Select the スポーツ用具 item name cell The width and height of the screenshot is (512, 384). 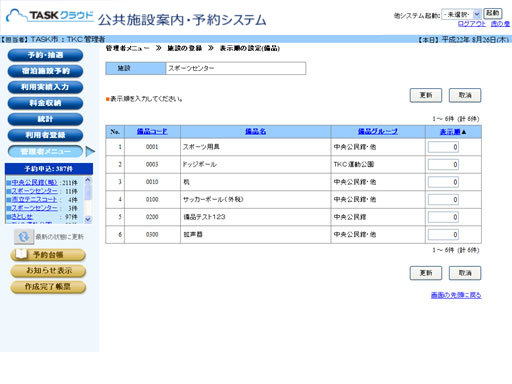pyautogui.click(x=256, y=147)
